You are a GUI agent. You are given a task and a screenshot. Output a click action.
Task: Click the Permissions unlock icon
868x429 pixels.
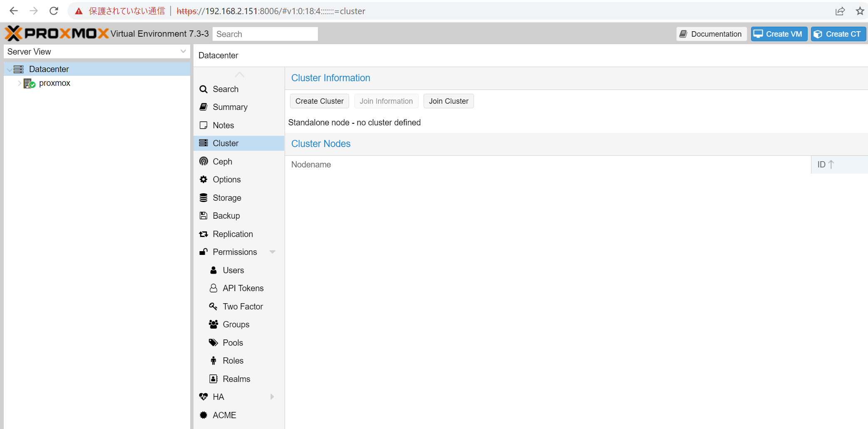coord(203,252)
